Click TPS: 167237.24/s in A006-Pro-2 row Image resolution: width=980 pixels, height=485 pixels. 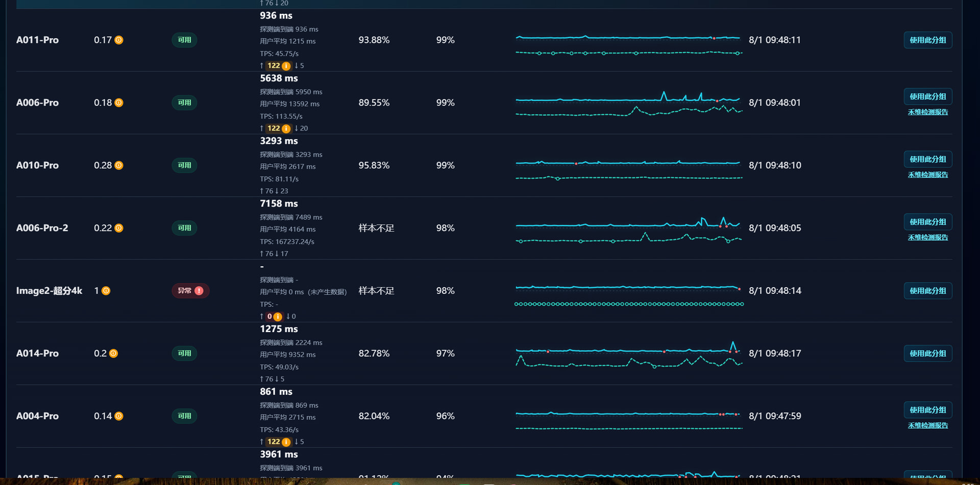(287, 242)
